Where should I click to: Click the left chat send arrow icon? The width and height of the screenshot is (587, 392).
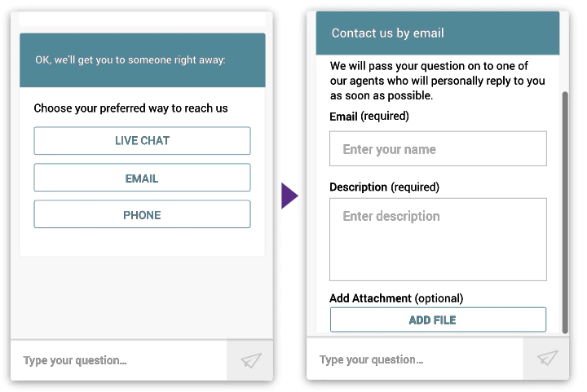tap(250, 360)
